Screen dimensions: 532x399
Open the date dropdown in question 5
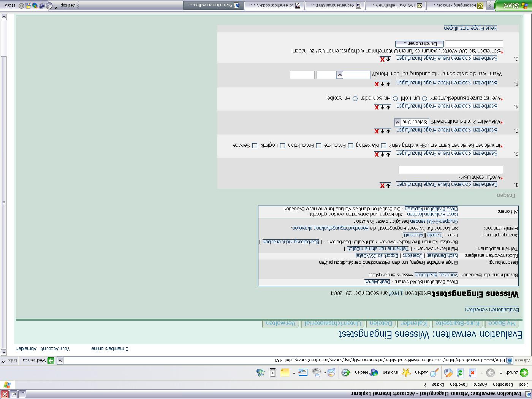[339, 75]
